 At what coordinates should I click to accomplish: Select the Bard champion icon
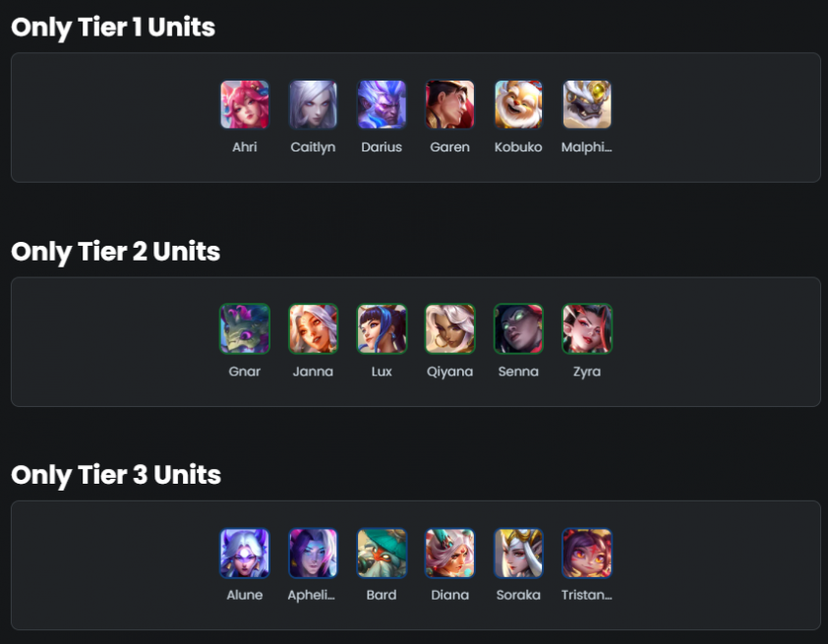click(382, 553)
